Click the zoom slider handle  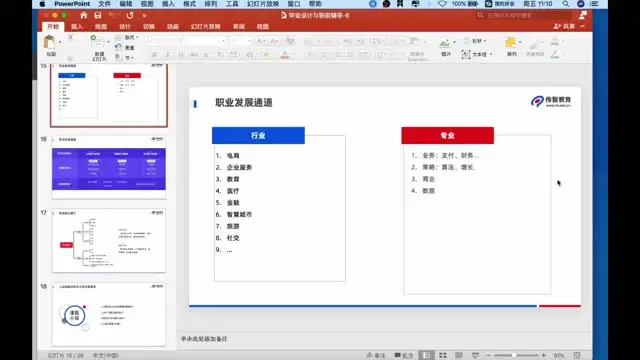(x=514, y=356)
